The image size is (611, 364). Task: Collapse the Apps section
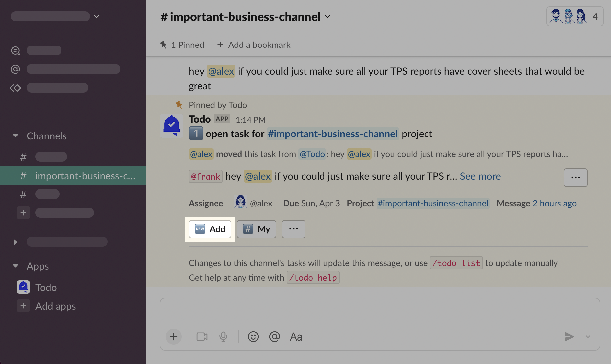[x=15, y=266]
